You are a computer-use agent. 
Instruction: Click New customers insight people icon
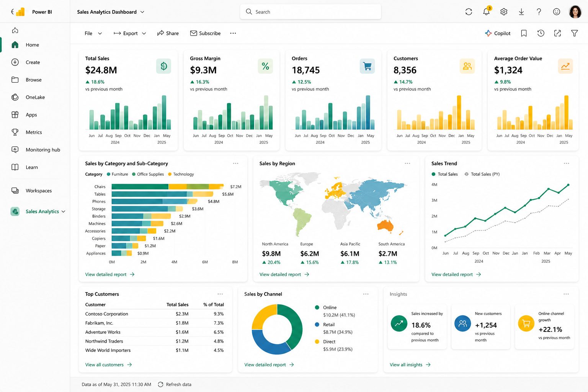pos(462,323)
